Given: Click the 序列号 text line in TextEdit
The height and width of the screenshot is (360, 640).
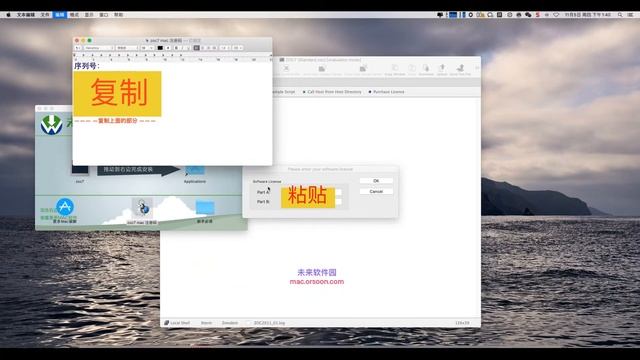Looking at the screenshot, I should (87, 66).
